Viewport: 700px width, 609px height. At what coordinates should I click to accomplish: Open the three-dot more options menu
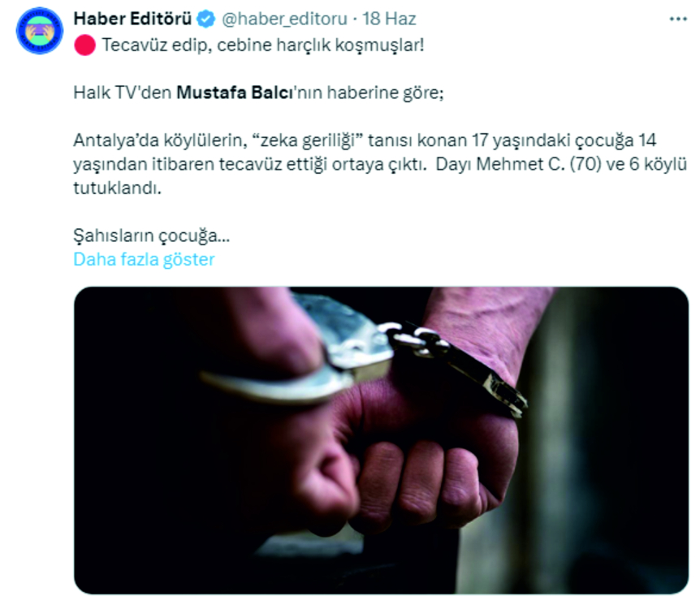(x=678, y=19)
